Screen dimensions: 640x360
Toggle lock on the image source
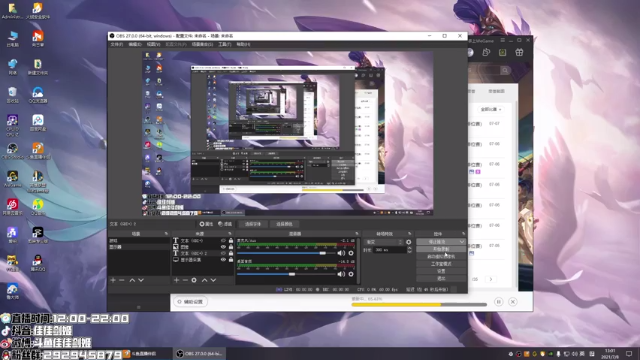(231, 247)
